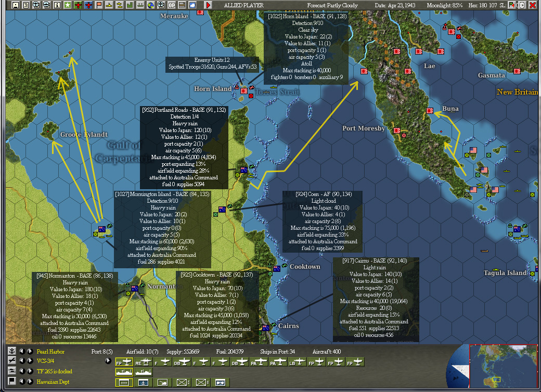541x392 pixels.
Task: Click the 'Date: Apr 23, 1943' text
Action: 395,5
